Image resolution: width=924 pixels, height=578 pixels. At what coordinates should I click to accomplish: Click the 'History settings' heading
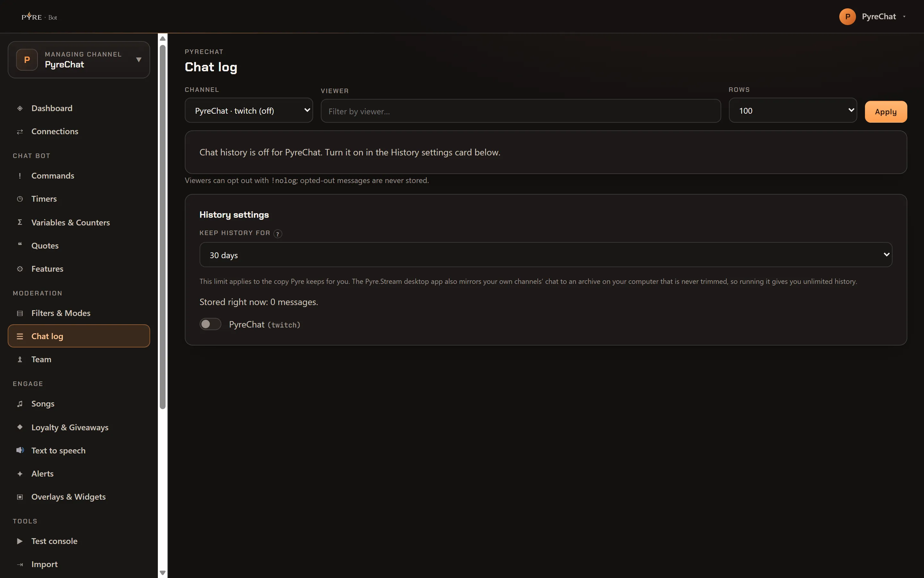coord(234,215)
